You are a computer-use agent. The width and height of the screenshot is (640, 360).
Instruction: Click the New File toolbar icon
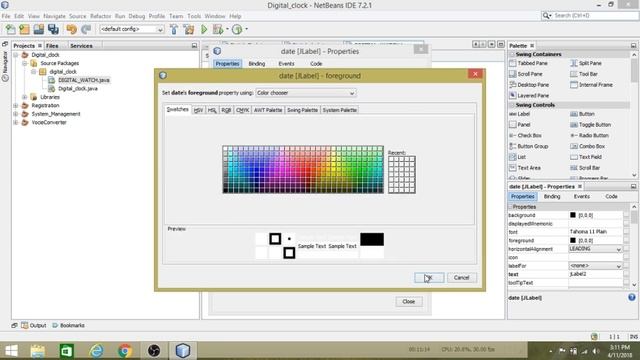11,29
